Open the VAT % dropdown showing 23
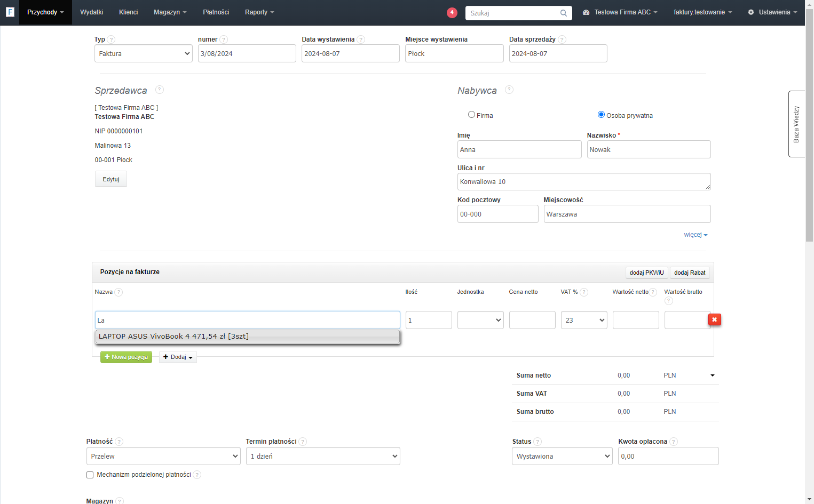Viewport: 814px width, 504px height. click(584, 320)
